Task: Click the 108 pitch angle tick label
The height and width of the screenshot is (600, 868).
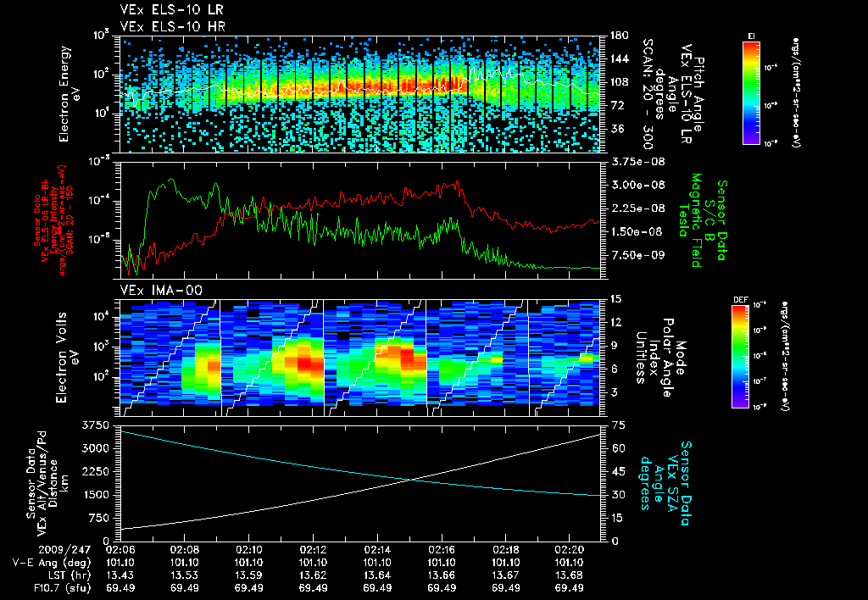Action: pos(619,82)
